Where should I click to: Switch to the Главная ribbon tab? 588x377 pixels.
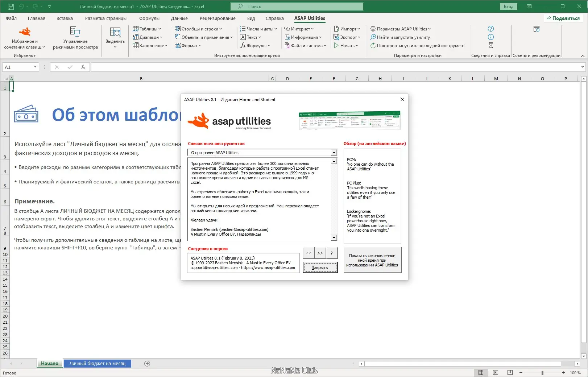(x=37, y=18)
